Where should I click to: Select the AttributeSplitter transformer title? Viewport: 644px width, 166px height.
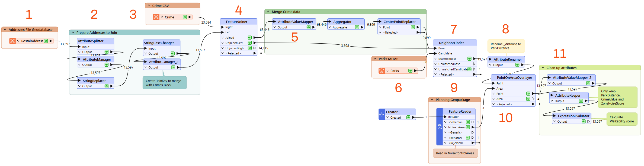tap(91, 41)
